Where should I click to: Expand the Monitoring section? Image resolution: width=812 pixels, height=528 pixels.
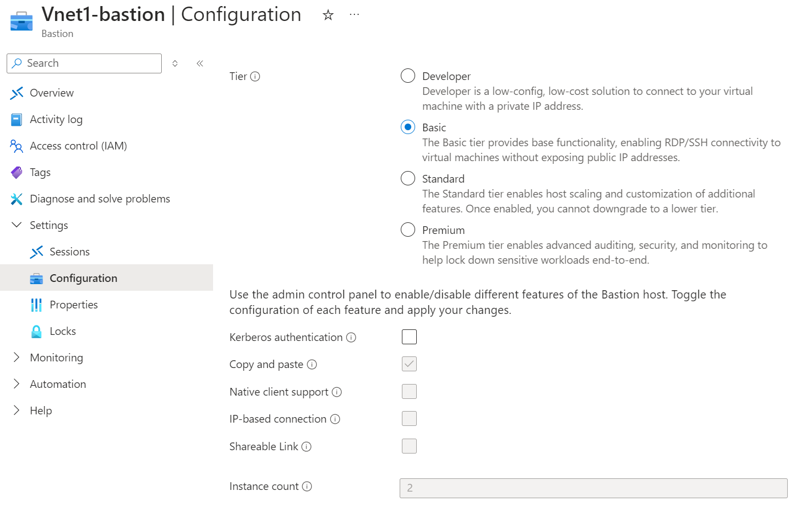(17, 358)
